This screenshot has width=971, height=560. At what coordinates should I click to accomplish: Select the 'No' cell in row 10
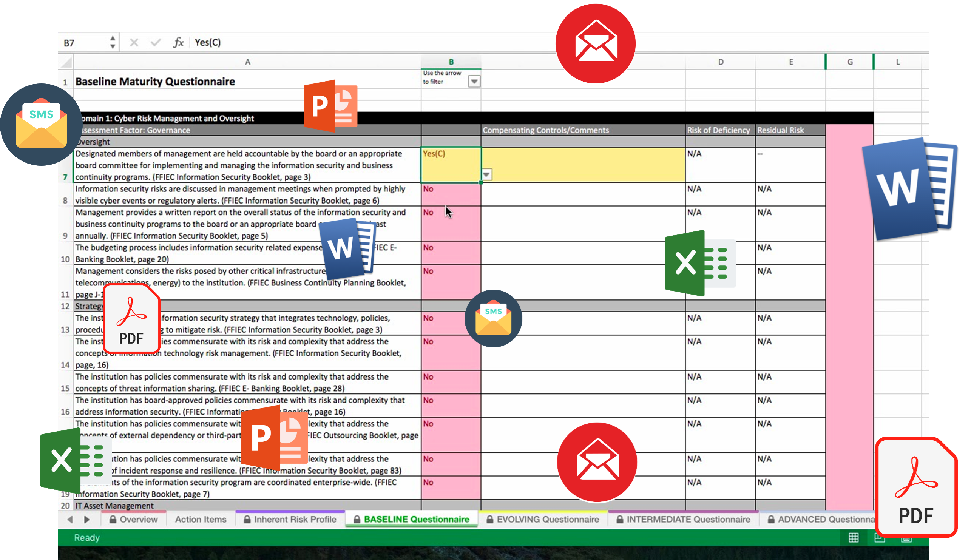[x=451, y=253]
